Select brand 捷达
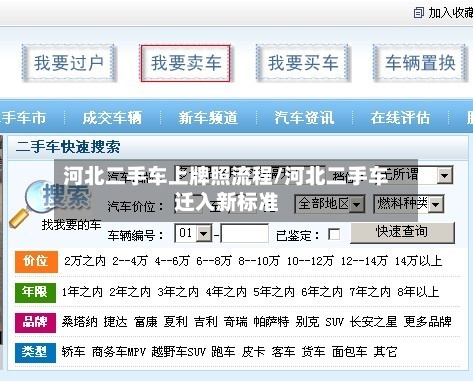 115,322
